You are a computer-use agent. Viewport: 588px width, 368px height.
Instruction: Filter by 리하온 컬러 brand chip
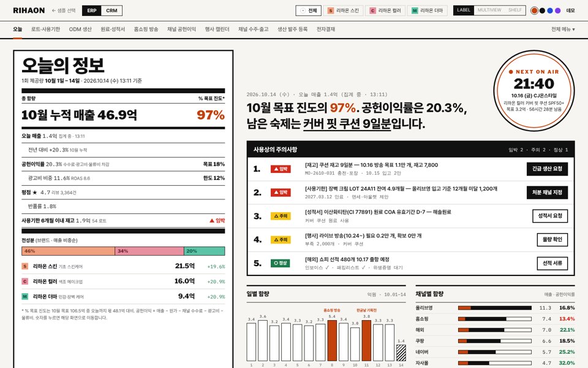click(x=385, y=10)
